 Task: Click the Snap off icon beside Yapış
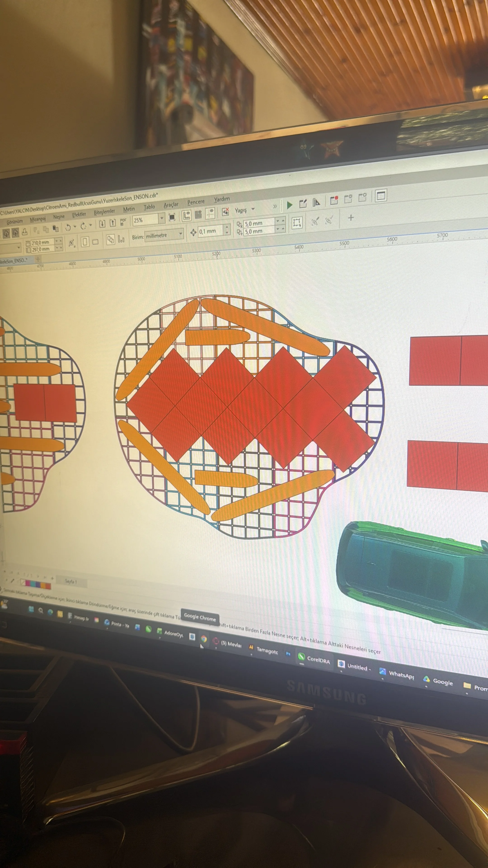225,212
